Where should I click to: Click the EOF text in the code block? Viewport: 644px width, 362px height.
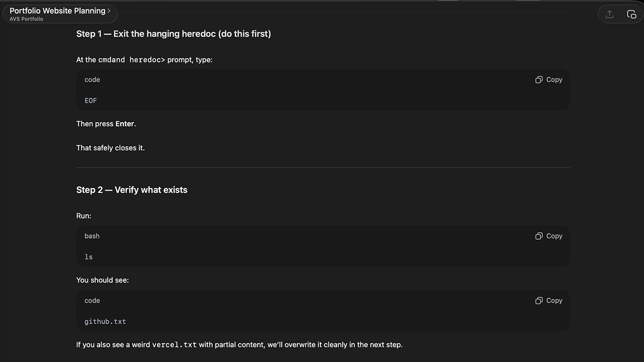coord(91,101)
